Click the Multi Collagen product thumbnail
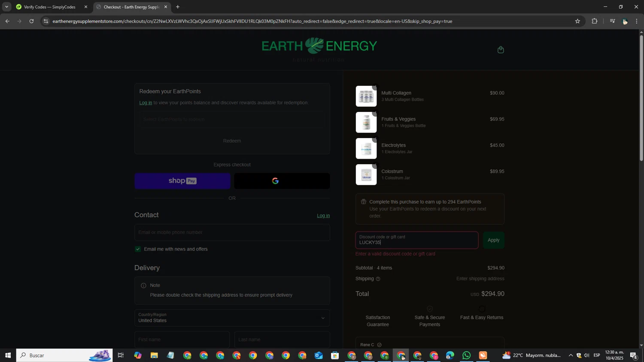Image resolution: width=644 pixels, height=362 pixels. [366, 96]
